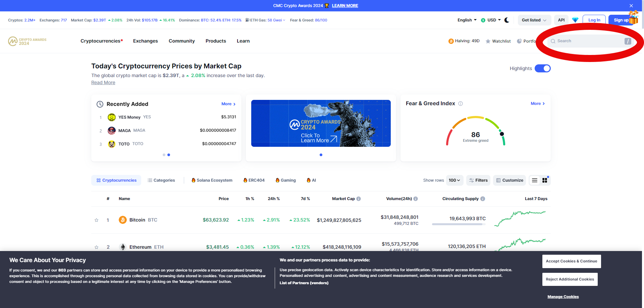Open the Filters button
The width and height of the screenshot is (644, 308).
pyautogui.click(x=478, y=180)
